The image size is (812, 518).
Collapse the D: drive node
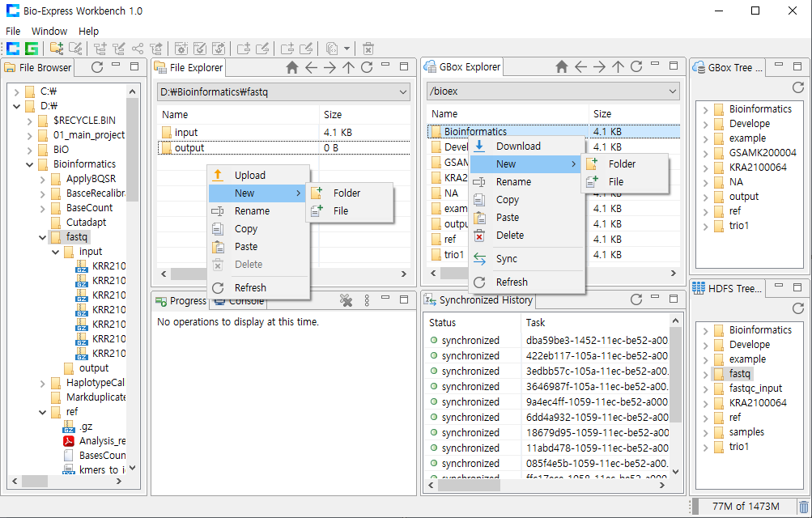pyautogui.click(x=16, y=106)
